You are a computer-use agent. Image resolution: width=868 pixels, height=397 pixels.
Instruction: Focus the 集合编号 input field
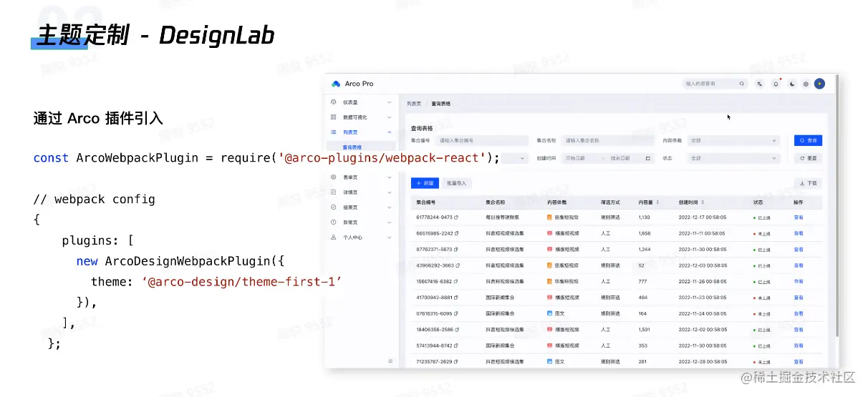point(481,141)
